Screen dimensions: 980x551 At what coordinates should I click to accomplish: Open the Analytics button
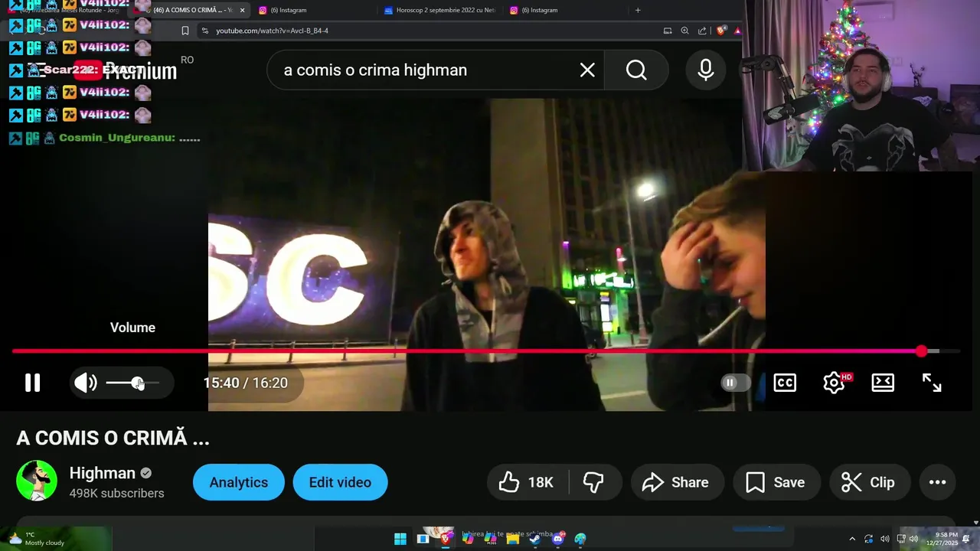click(239, 482)
